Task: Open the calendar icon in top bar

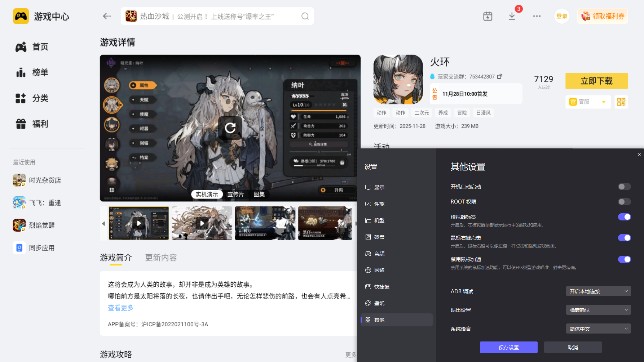Action: coord(488,16)
